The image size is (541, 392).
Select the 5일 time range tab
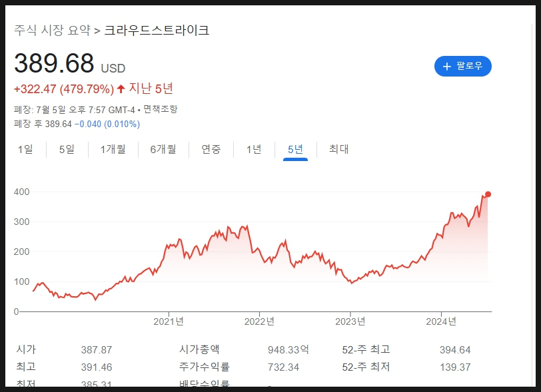[67, 149]
